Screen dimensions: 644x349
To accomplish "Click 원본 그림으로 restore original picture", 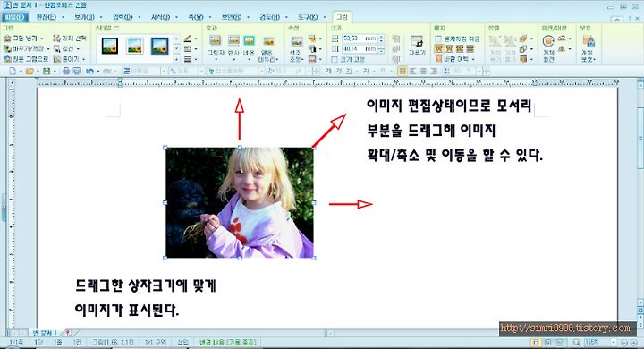I will [25, 59].
